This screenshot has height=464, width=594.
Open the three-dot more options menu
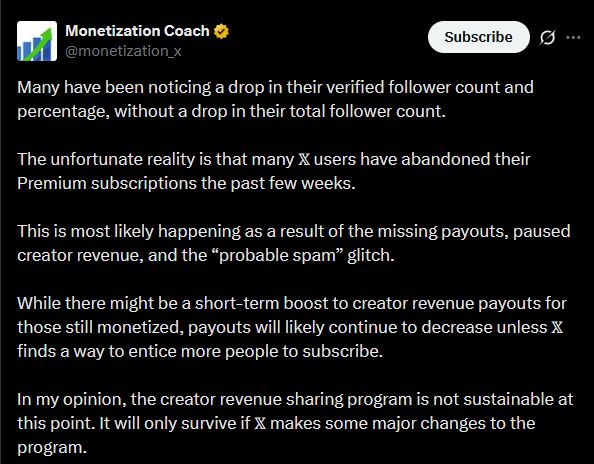click(573, 37)
